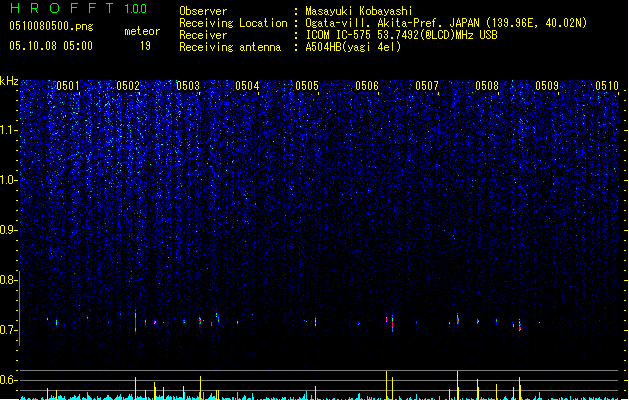Image resolution: width=629 pixels, height=400 pixels.
Task: Click the Observer field label
Action: click(x=203, y=11)
